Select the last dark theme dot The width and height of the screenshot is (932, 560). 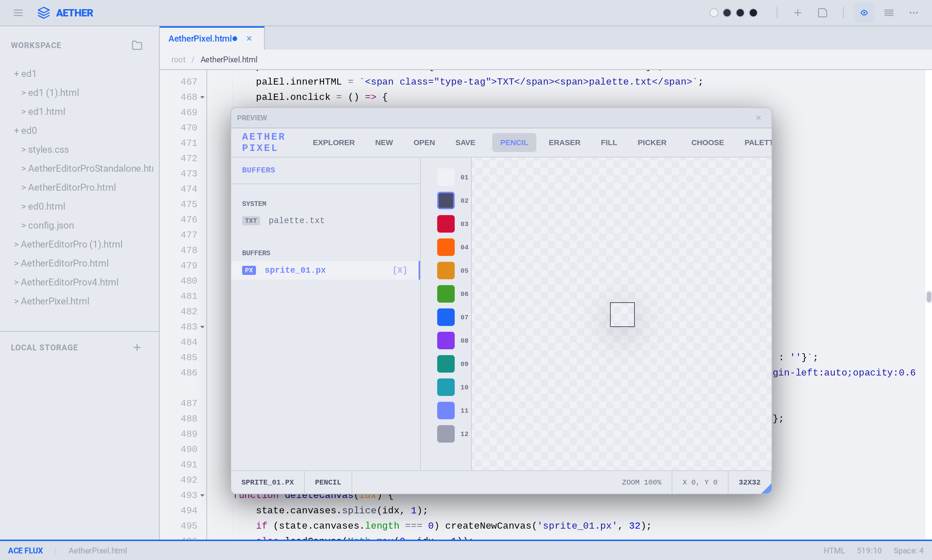click(753, 13)
